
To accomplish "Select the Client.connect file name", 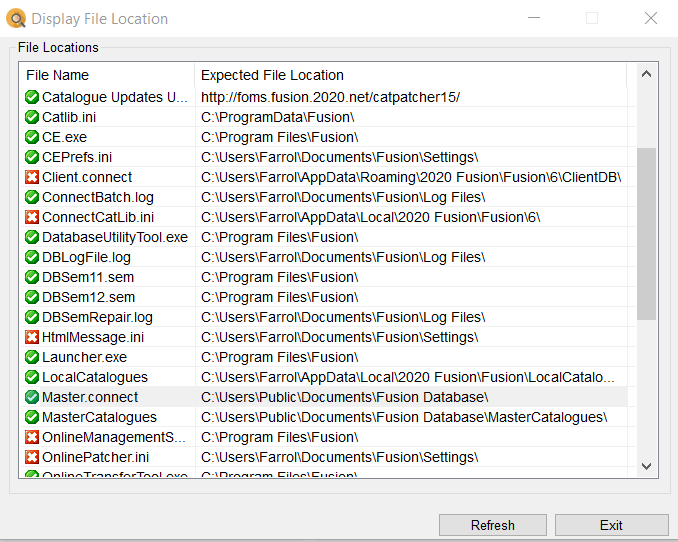I will click(x=87, y=177).
